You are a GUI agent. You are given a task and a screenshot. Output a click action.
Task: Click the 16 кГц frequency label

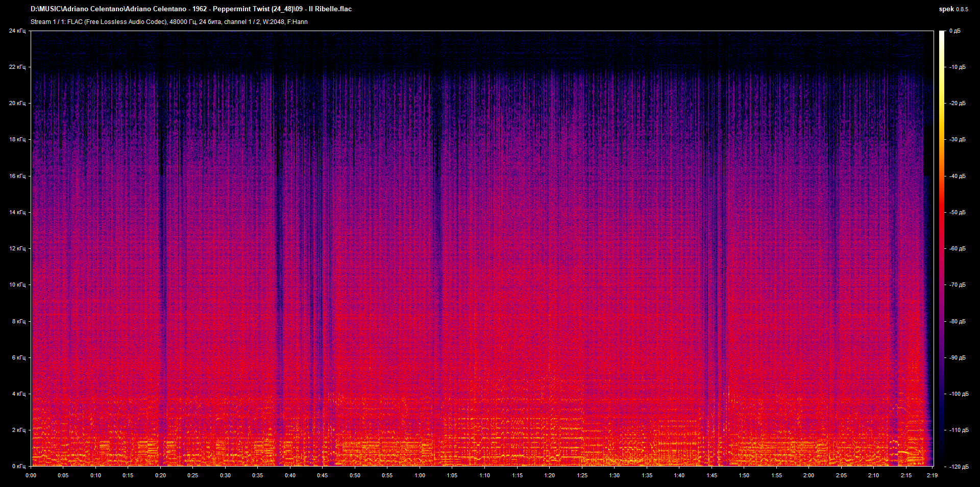click(17, 176)
